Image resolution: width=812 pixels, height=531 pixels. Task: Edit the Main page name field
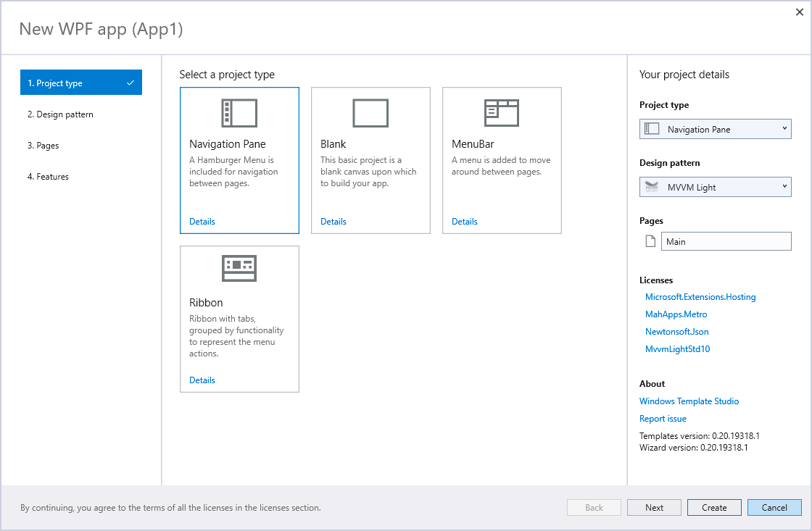tap(726, 241)
